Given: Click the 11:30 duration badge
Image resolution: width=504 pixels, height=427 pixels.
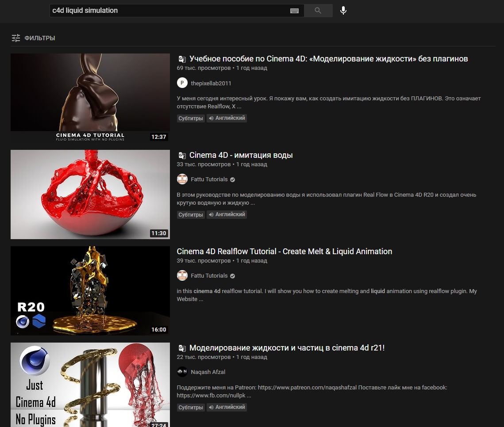Looking at the screenshot, I should 159,233.
